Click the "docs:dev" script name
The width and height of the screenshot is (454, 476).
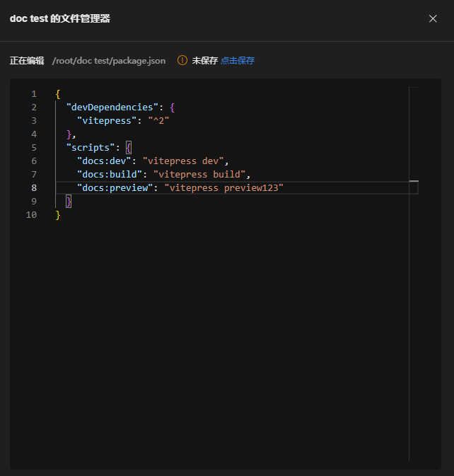click(104, 161)
